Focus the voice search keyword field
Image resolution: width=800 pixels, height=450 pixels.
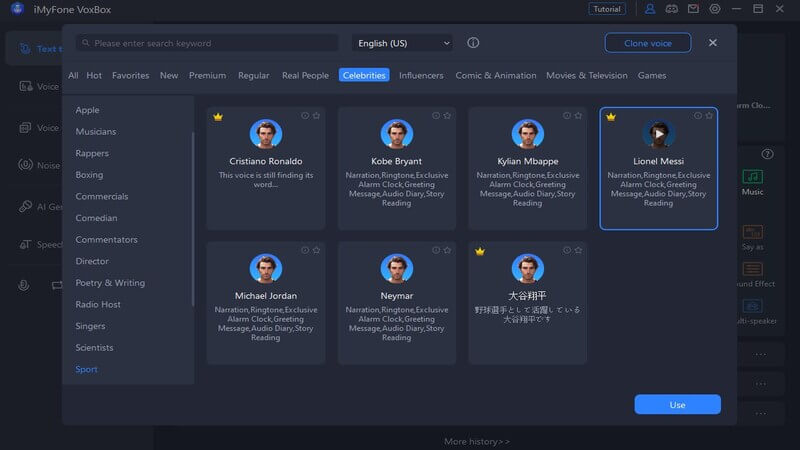point(207,43)
